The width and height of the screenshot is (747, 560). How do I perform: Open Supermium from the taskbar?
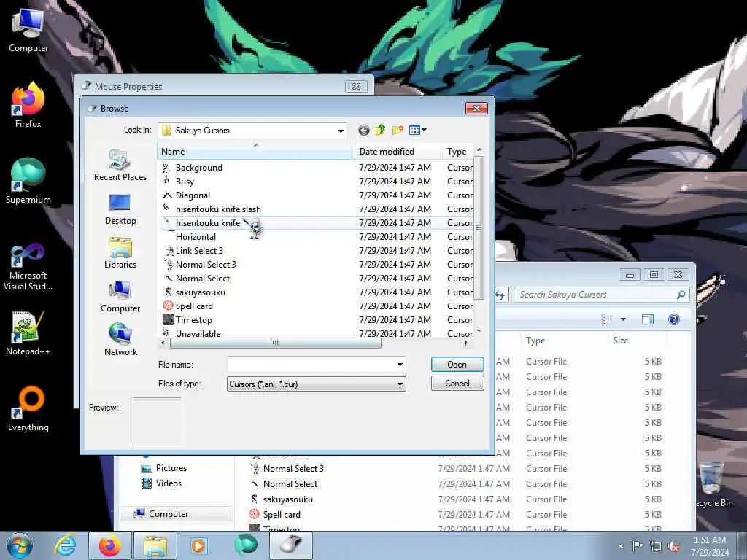(x=246, y=545)
